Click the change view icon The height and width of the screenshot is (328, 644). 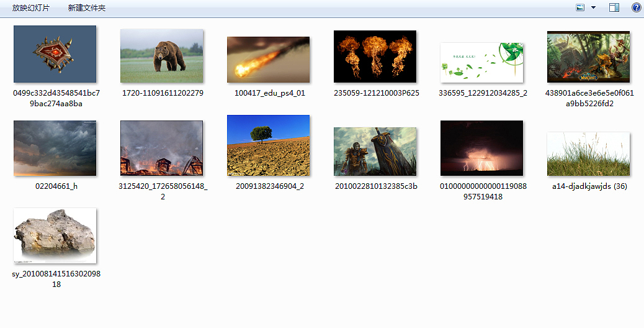(580, 7)
